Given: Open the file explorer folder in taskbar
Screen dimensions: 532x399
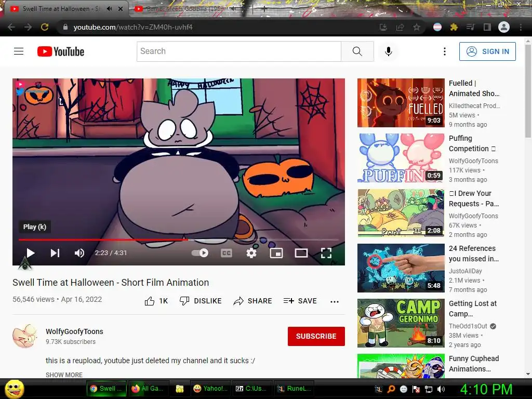Looking at the screenshot, I should tap(179, 389).
